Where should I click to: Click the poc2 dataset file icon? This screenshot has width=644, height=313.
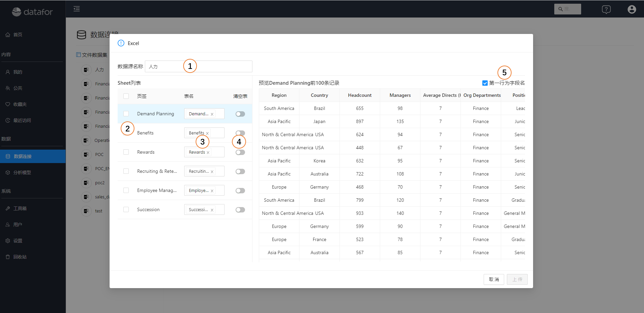point(86,183)
